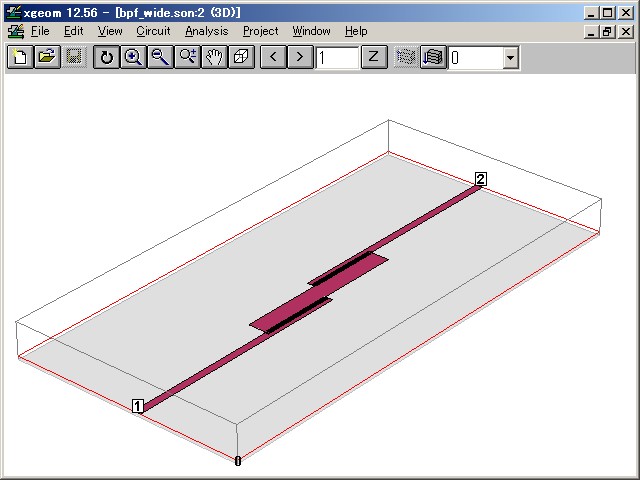
Task: Minimize the bpf_wide.son document window
Action: coord(591,32)
